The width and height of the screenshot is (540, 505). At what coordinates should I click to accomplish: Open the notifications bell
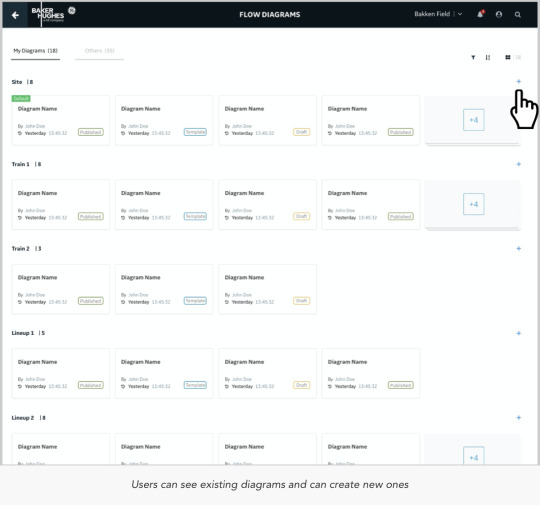[480, 14]
